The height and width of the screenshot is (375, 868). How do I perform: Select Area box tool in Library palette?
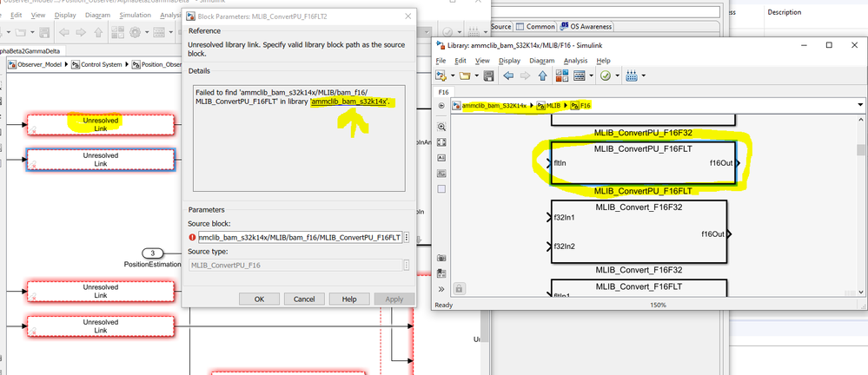point(441,188)
